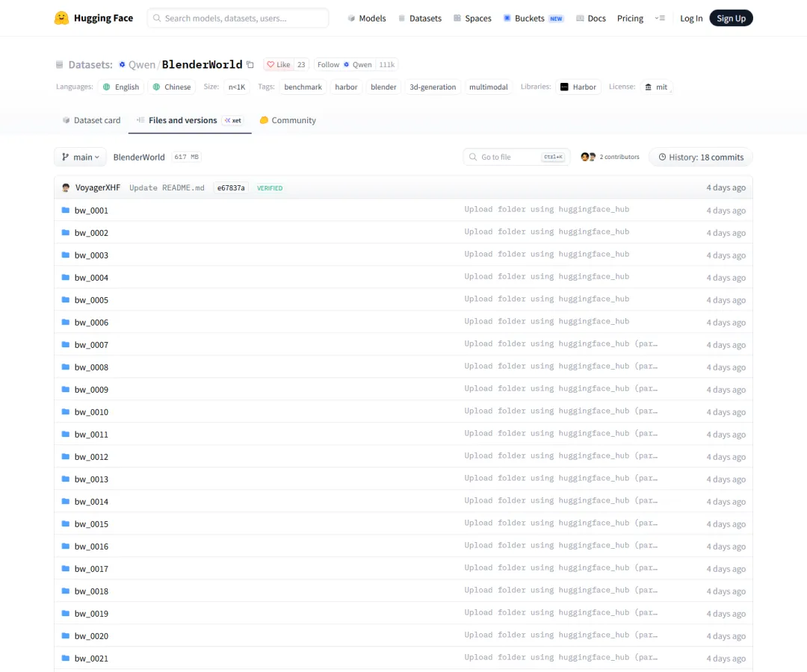The height and width of the screenshot is (672, 807).
Task: Open Models in the top navigation
Action: point(366,19)
